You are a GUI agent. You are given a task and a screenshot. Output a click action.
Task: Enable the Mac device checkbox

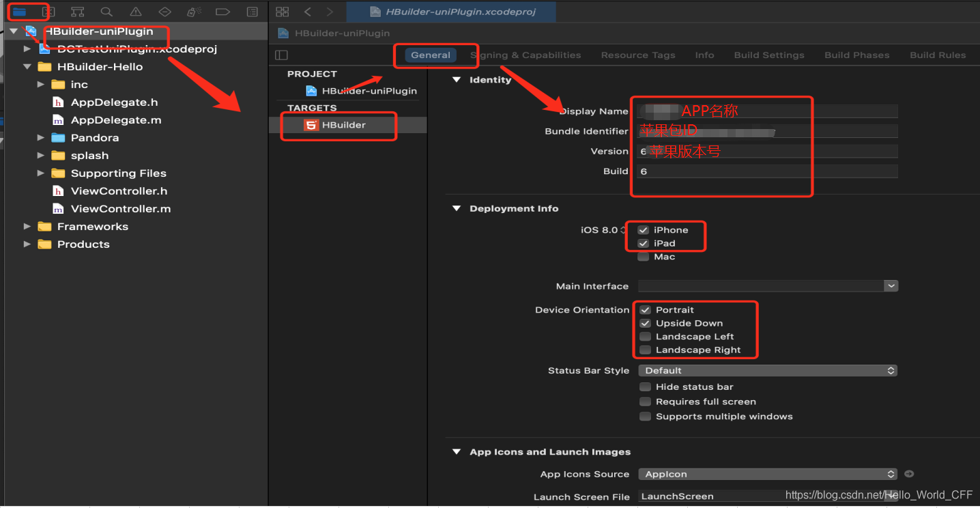click(x=644, y=257)
